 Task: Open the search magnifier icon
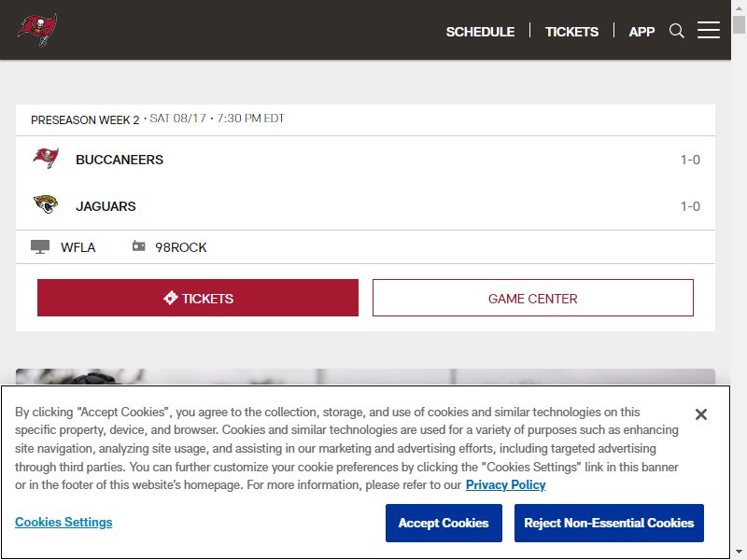[x=676, y=31]
